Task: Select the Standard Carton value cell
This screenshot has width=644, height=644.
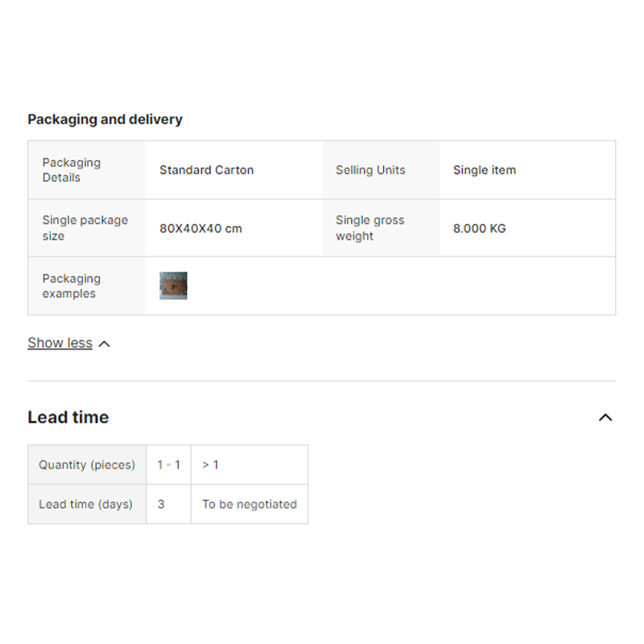Action: pyautogui.click(x=206, y=170)
